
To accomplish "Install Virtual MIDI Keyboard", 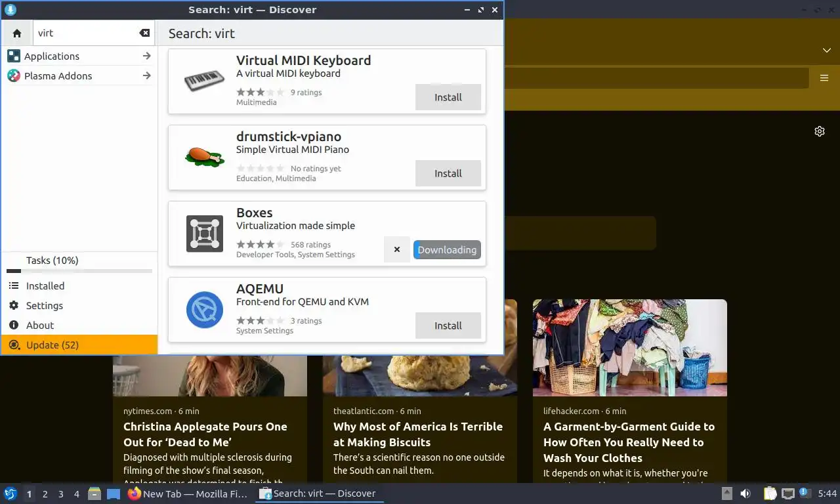I will tap(448, 97).
